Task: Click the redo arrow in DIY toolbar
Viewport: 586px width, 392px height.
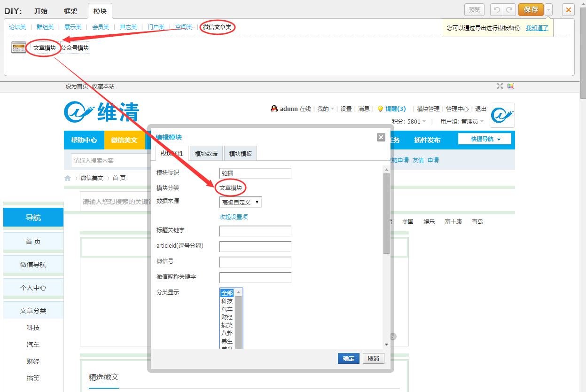Action: point(509,9)
